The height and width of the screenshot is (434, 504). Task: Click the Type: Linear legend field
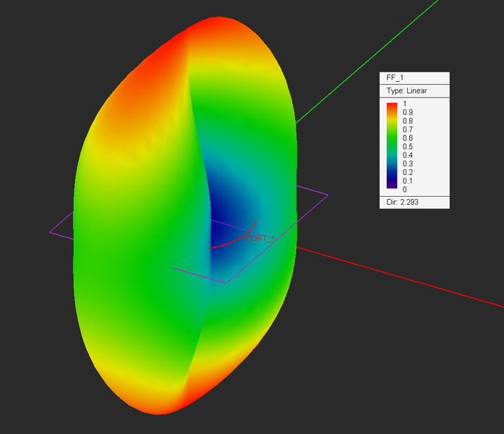click(x=406, y=91)
